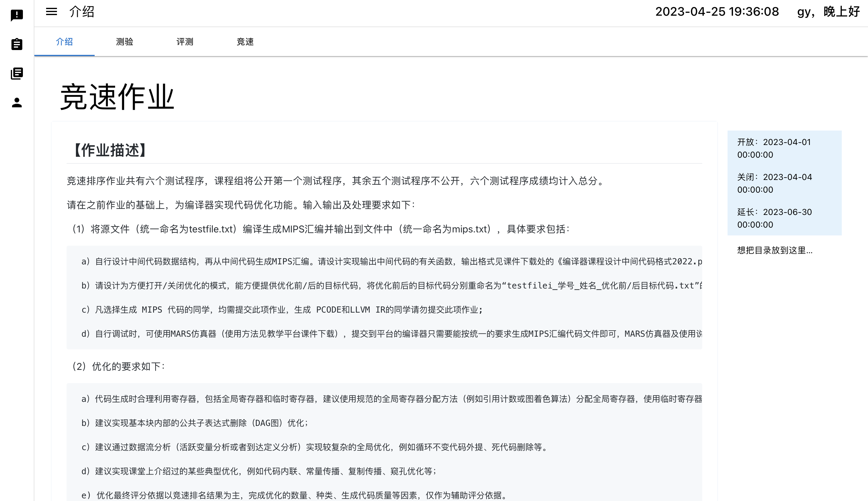This screenshot has width=868, height=501.
Task: Switch to the 竞速 tab
Action: tap(245, 42)
